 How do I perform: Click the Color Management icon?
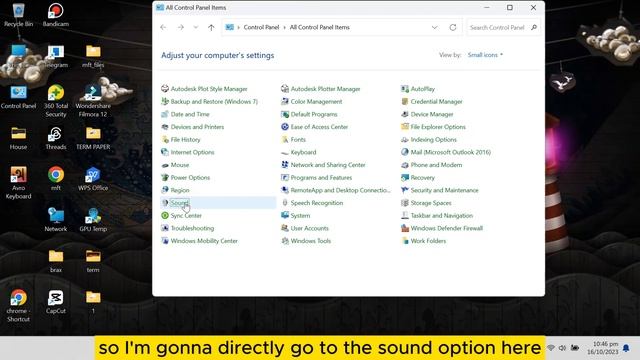tap(285, 101)
